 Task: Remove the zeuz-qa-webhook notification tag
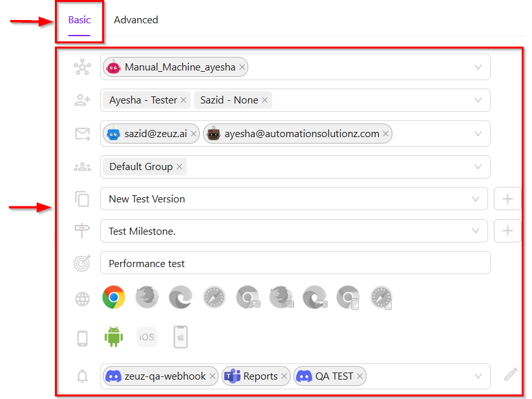(x=213, y=376)
